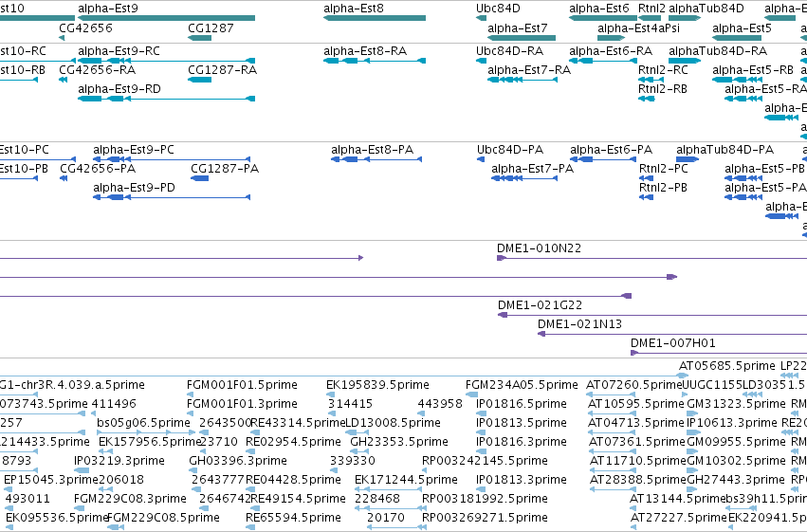
Task: Select transcript alpha-Est8-RA
Action: tap(365, 51)
